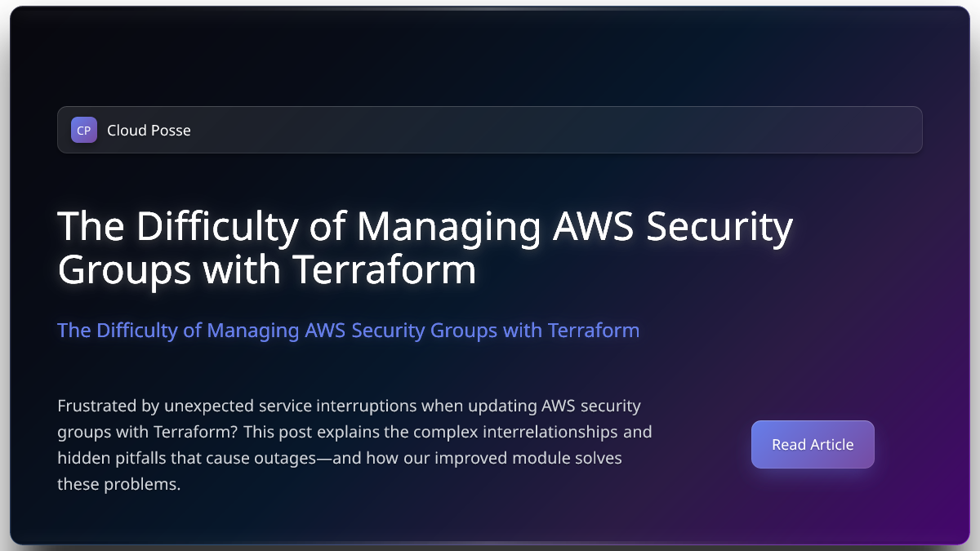The height and width of the screenshot is (551, 980).
Task: Click the word "Terraform" in the white headline
Action: 385,269
